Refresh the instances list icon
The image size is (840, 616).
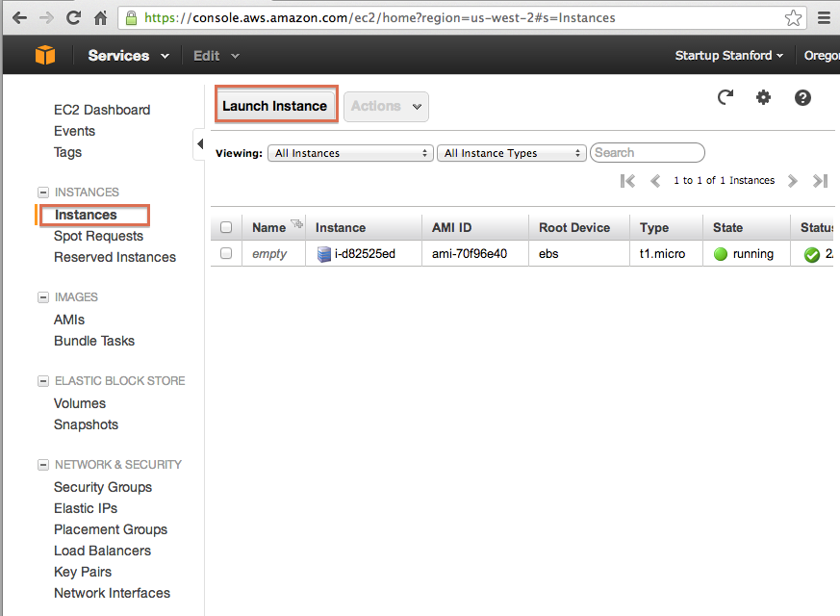click(725, 97)
